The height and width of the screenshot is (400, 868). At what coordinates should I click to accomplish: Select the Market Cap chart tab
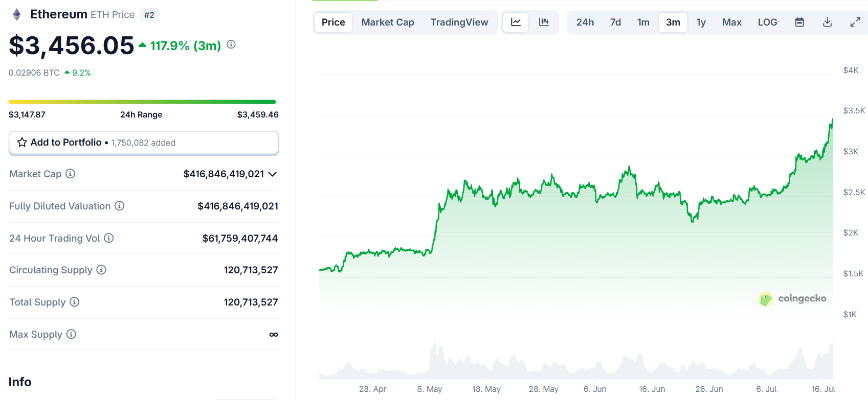pyautogui.click(x=388, y=22)
